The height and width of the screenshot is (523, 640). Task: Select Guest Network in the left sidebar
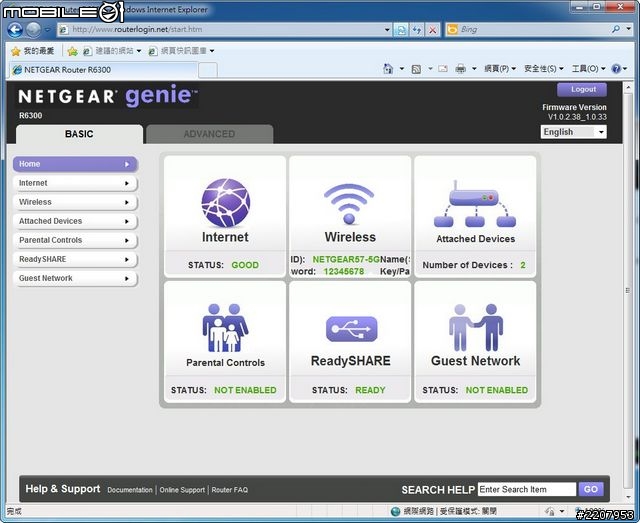tap(76, 278)
